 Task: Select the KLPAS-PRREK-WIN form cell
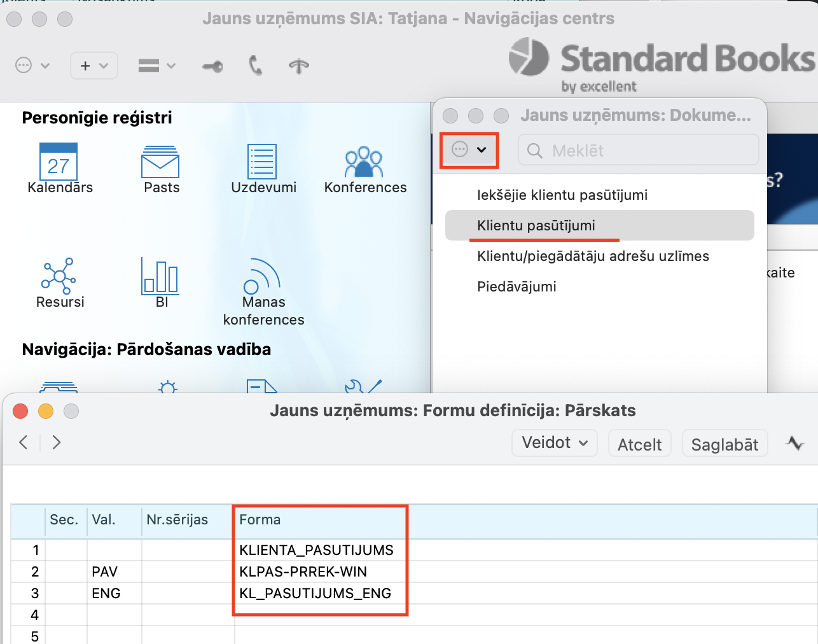303,571
